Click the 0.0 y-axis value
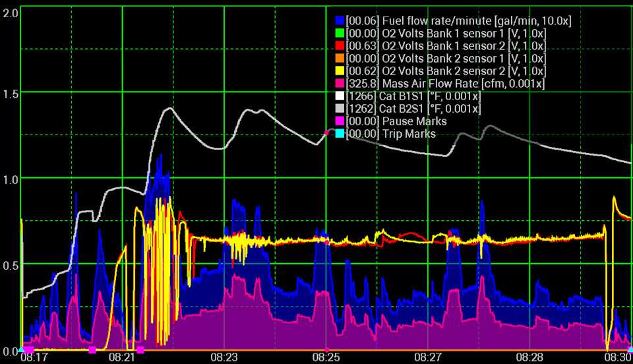This screenshot has height=364, width=633. tap(11, 351)
